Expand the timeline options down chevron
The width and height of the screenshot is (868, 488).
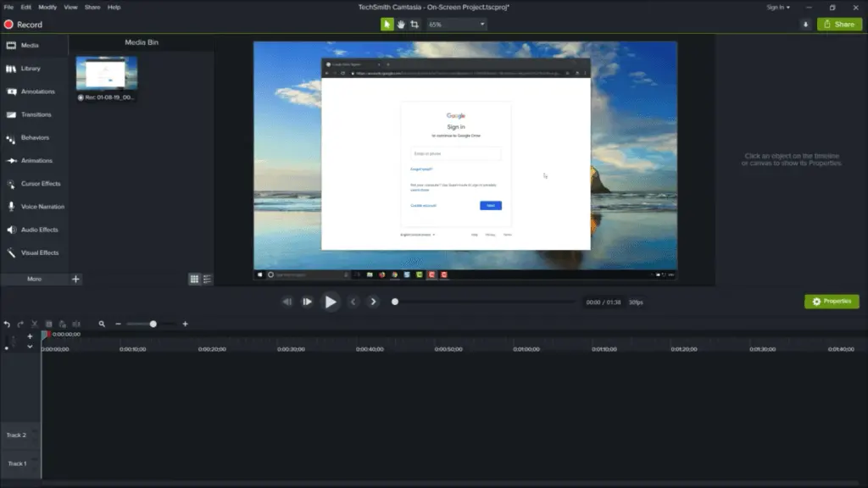point(30,347)
